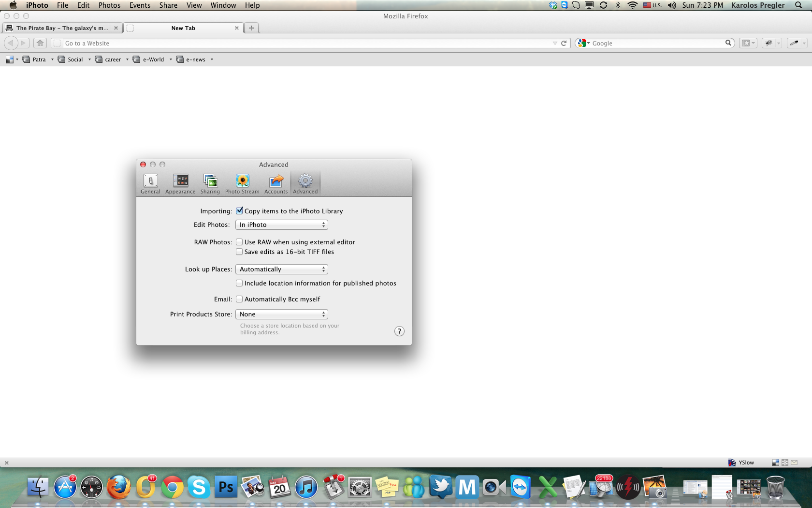The width and height of the screenshot is (812, 508).
Task: Open the YSlow status bar item
Action: click(741, 463)
